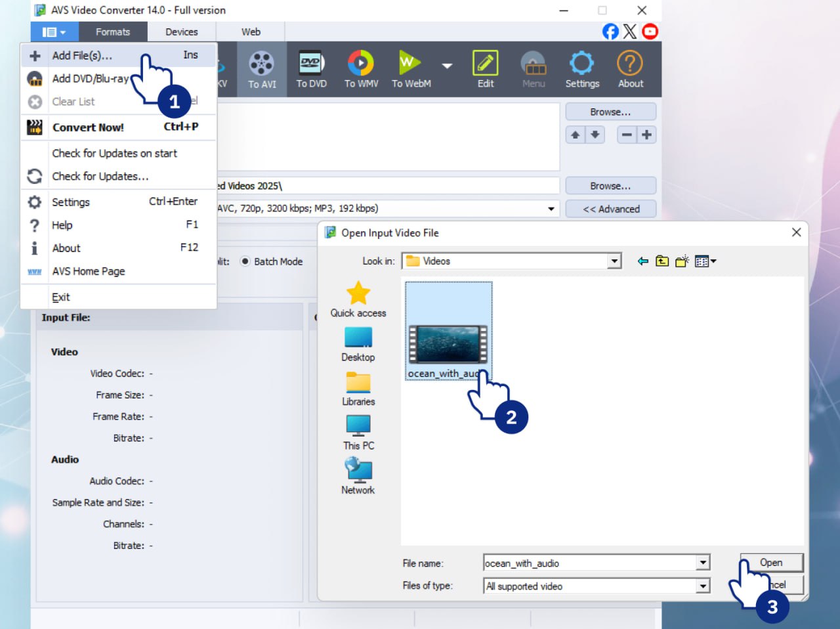
Task: Switch to the Devices tab
Action: pos(181,31)
